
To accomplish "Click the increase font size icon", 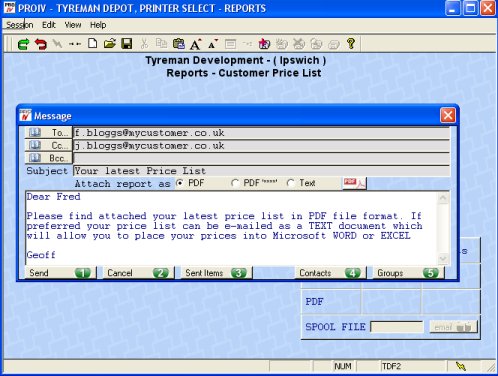I will pyautogui.click(x=196, y=44).
